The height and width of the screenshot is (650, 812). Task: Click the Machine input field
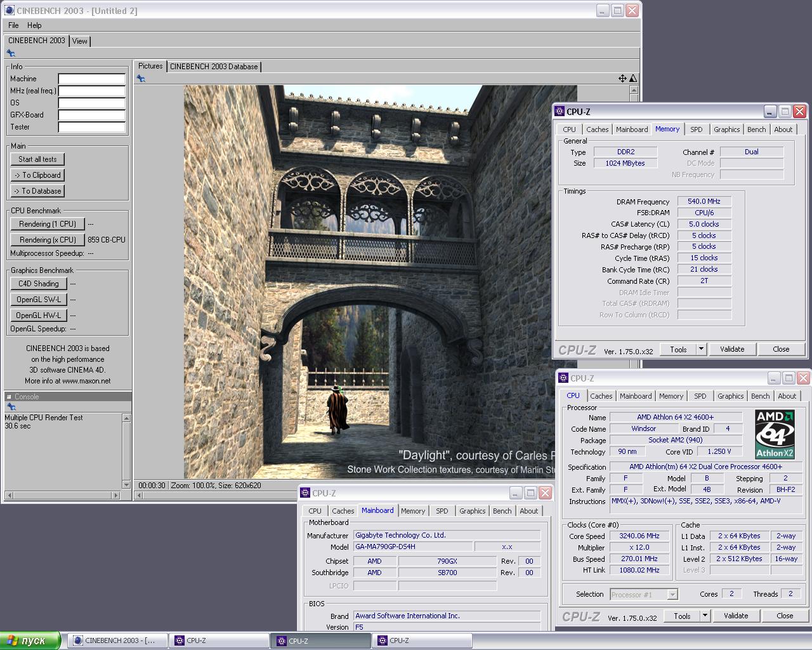[x=92, y=79]
